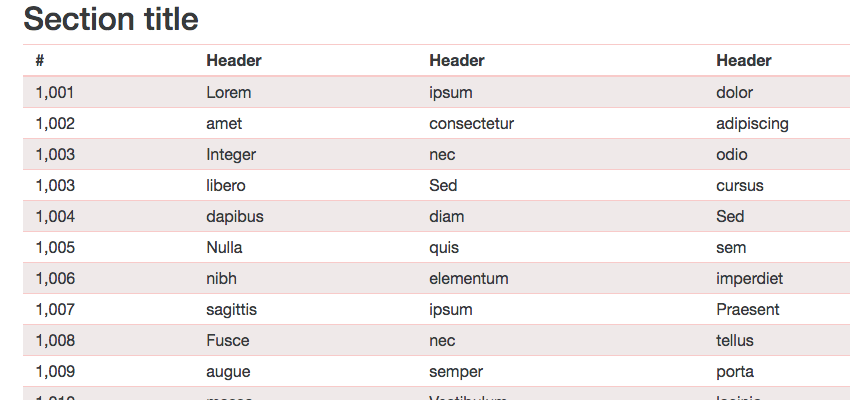Select the dolor cell
Screen dimensions: 850x400
(735, 93)
